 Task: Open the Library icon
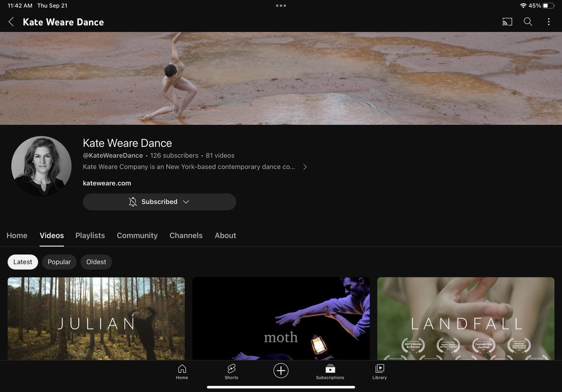point(379,370)
